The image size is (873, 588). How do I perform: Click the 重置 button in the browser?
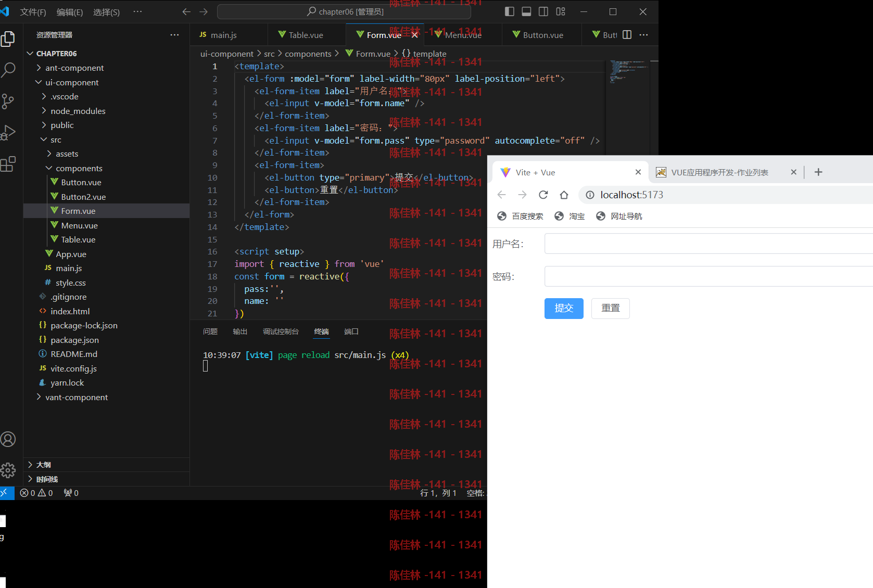point(610,308)
